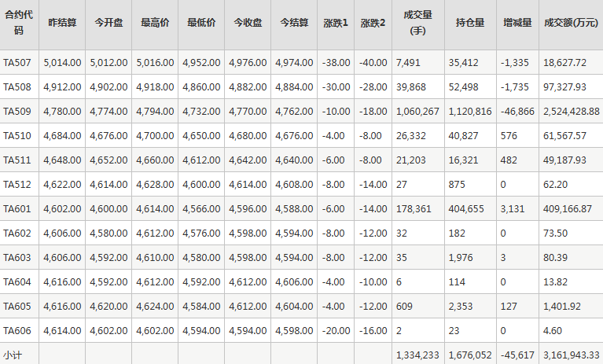
Task: Select contract code TA604
Action: point(17,281)
